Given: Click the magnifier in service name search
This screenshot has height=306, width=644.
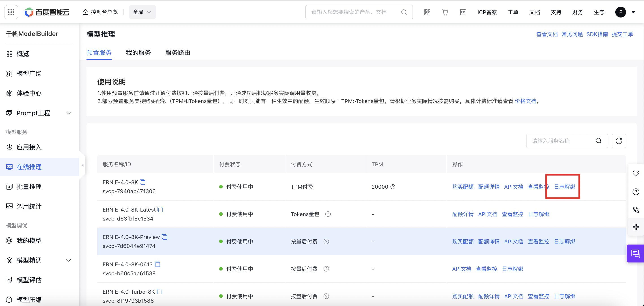Looking at the screenshot, I should coord(599,141).
